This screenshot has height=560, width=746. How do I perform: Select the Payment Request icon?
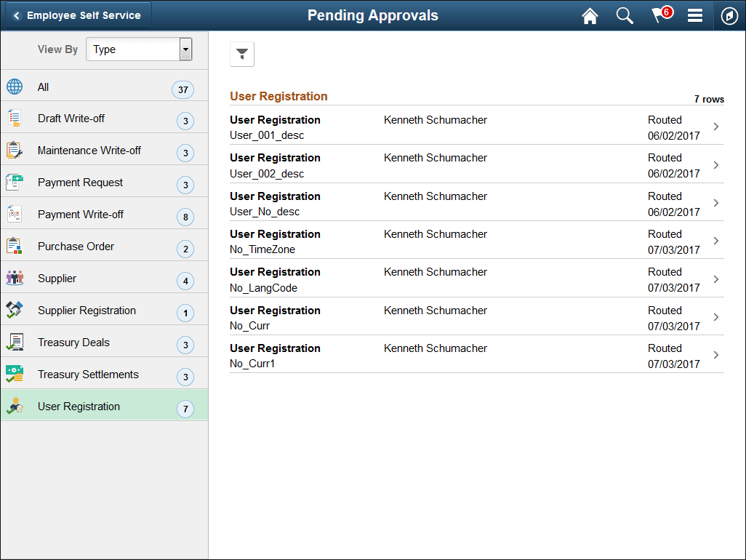point(15,182)
